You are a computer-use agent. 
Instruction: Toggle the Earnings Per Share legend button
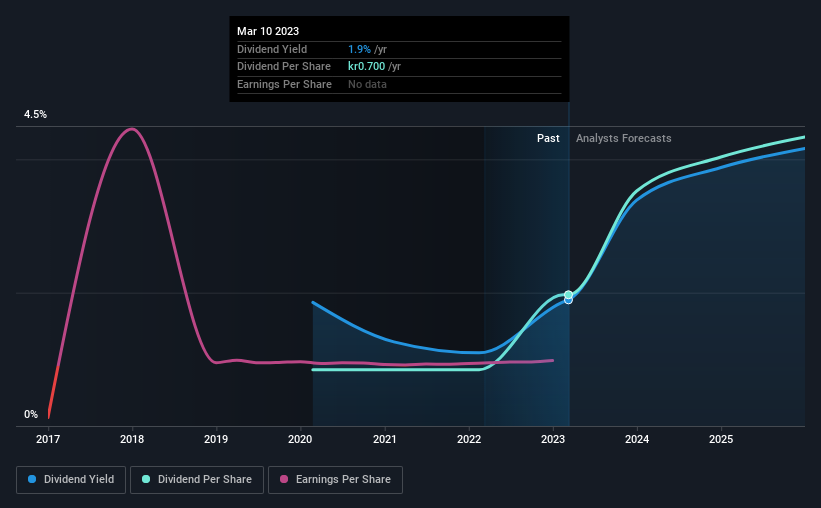(x=335, y=480)
